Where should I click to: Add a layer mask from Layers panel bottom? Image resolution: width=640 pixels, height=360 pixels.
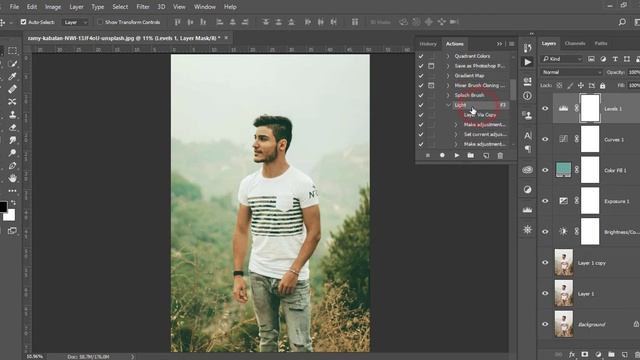(x=585, y=355)
